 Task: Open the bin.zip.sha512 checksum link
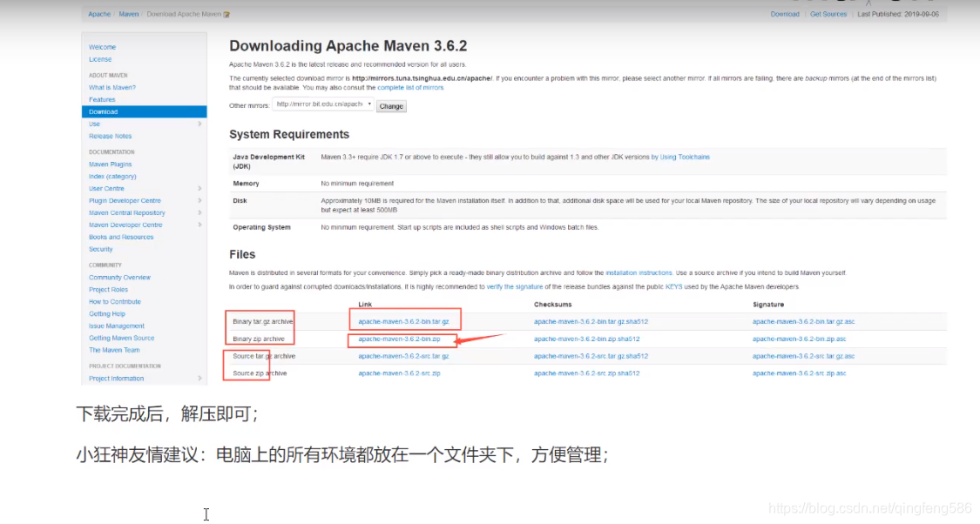click(x=587, y=339)
